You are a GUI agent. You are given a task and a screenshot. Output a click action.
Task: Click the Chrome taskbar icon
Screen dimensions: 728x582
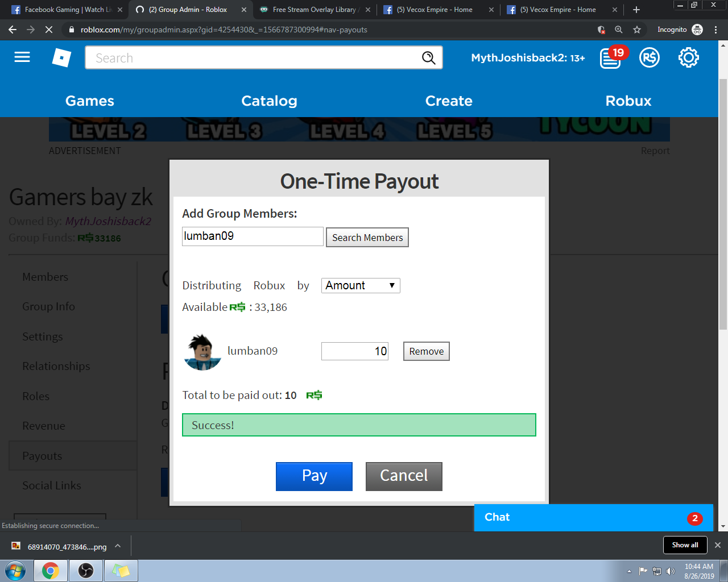(x=51, y=571)
